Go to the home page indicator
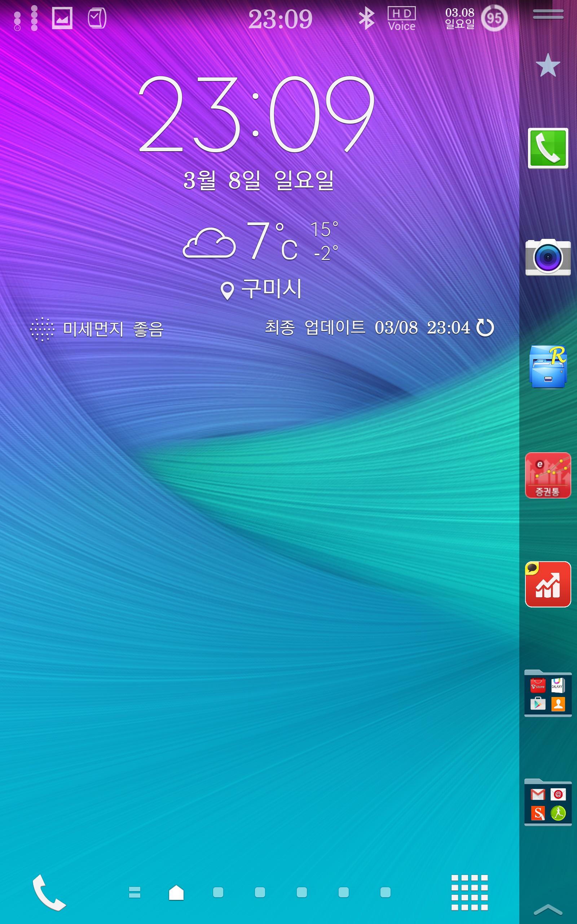This screenshot has height=924, width=577. pos(176,892)
